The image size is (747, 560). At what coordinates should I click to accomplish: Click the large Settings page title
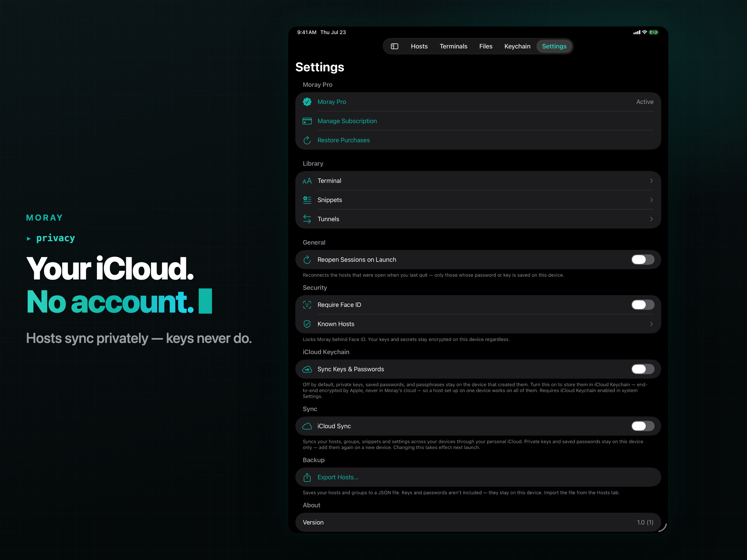coord(319,67)
